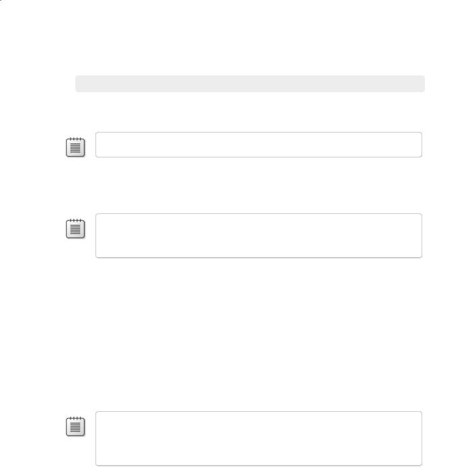
Task: Focus the bottom large text box
Action: pos(259,439)
